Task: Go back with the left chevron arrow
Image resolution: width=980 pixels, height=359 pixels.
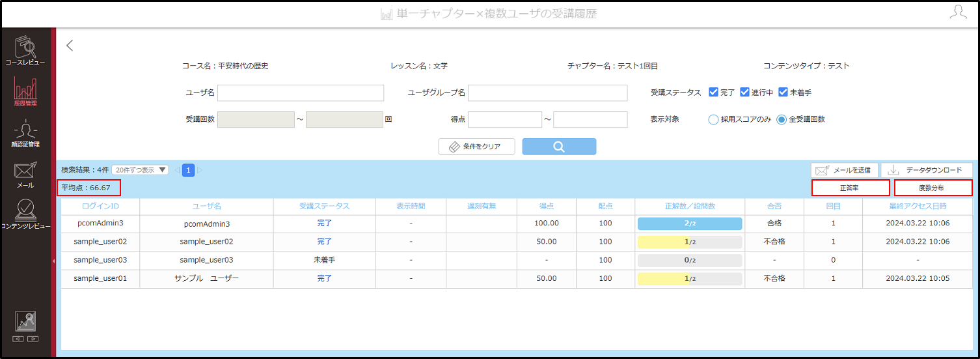Action: 70,46
